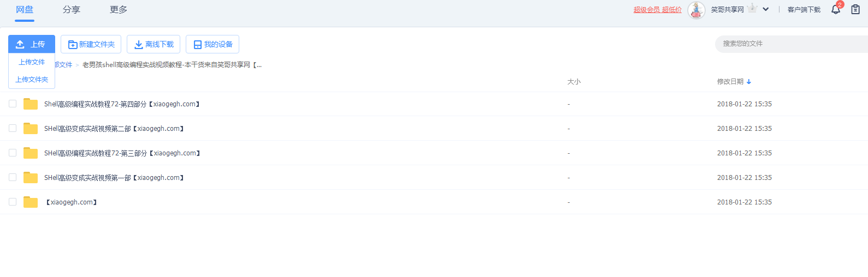Click the 搜索您的文件 search field
This screenshot has width=868, height=277.
[x=792, y=44]
